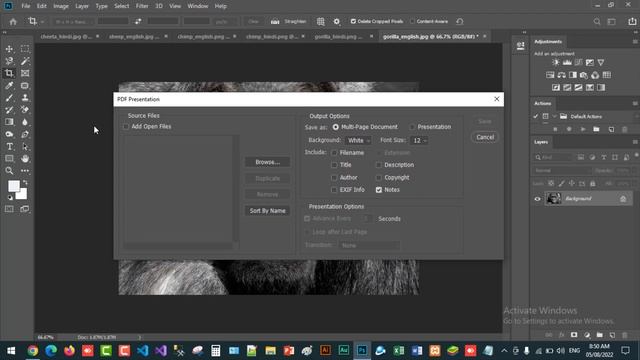Click the foreground color swatch
This screenshot has height=360, width=640.
pos(13,186)
